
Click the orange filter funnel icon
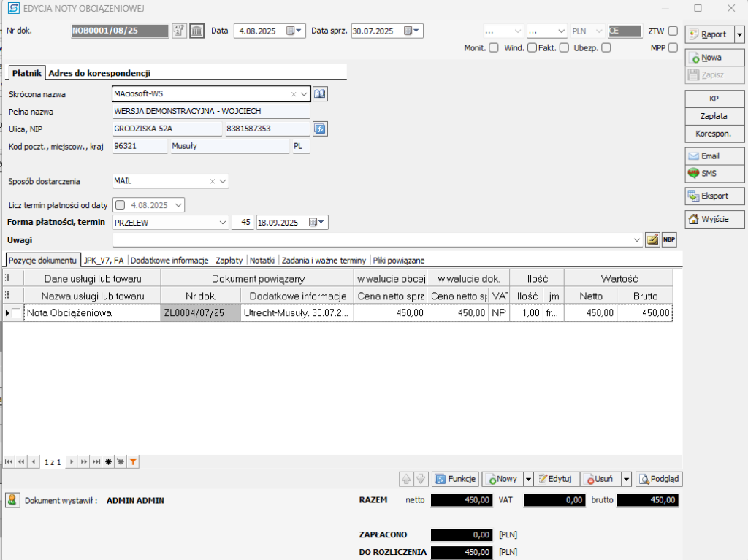coord(133,462)
